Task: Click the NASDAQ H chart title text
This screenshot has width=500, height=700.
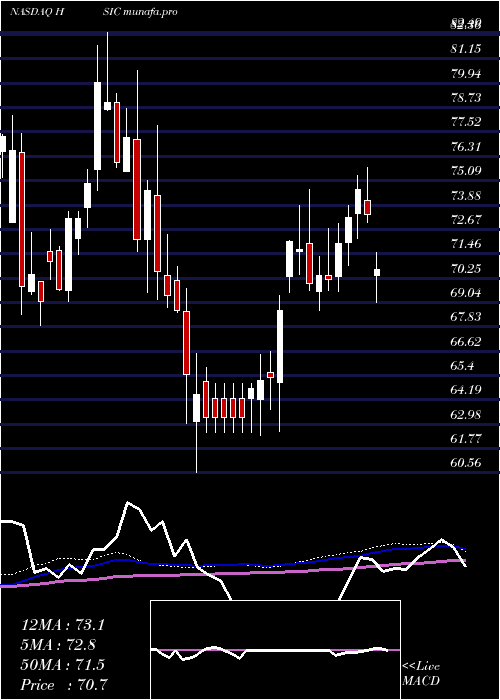Action: [x=36, y=12]
